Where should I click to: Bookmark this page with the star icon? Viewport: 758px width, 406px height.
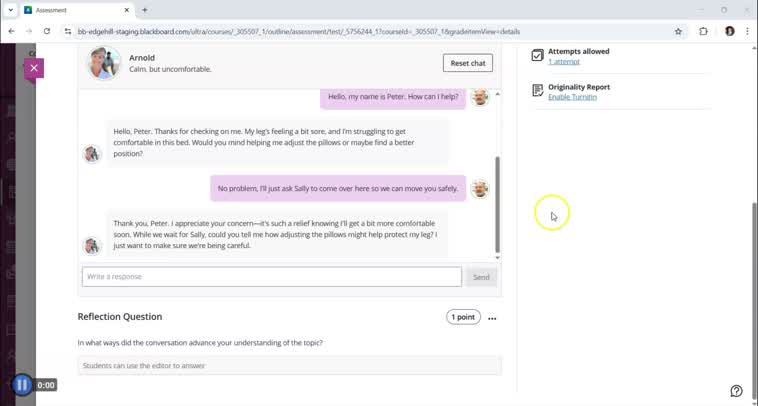pyautogui.click(x=678, y=31)
